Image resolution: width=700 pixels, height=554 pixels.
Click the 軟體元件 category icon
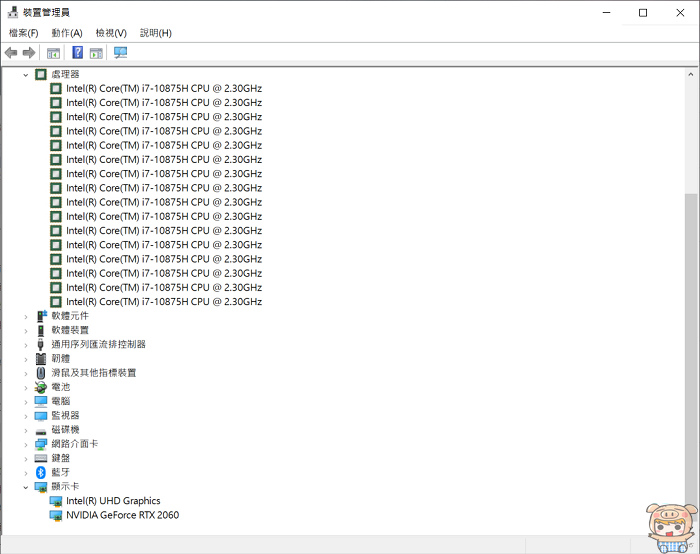coord(41,316)
